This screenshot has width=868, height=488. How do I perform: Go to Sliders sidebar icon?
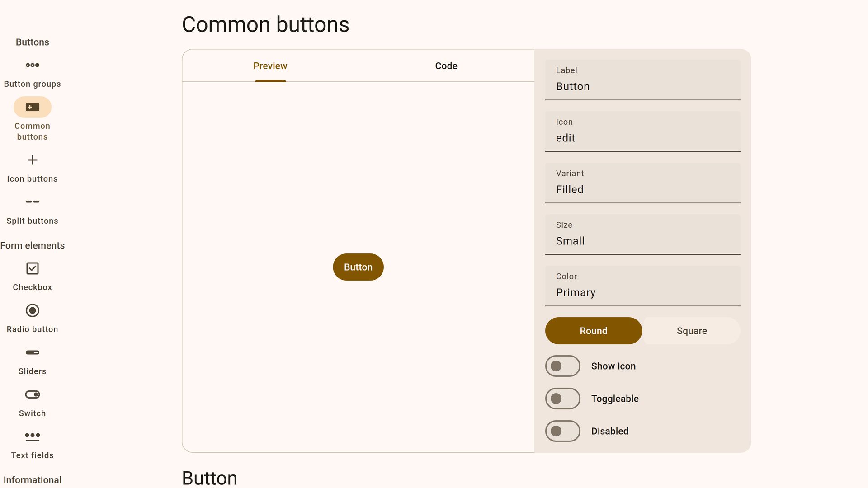[x=32, y=352]
